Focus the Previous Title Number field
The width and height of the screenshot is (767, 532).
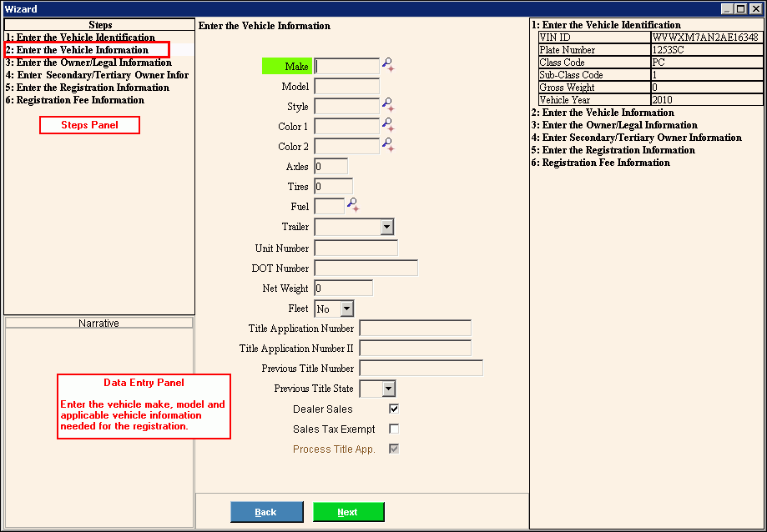(421, 368)
